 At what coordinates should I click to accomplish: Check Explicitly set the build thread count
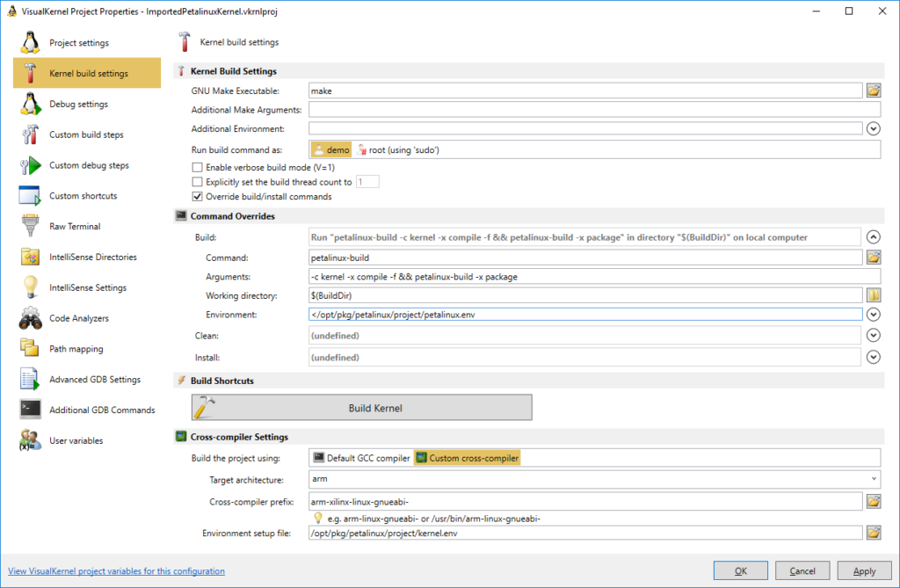pyautogui.click(x=197, y=181)
